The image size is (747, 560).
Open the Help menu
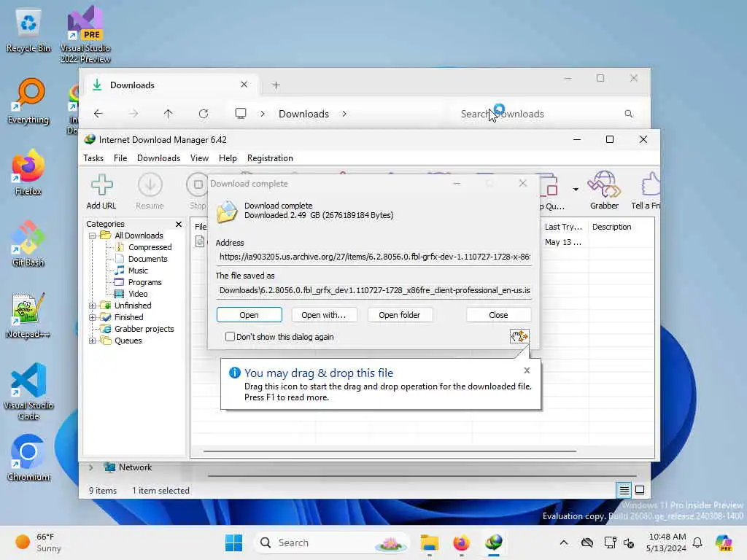click(228, 158)
